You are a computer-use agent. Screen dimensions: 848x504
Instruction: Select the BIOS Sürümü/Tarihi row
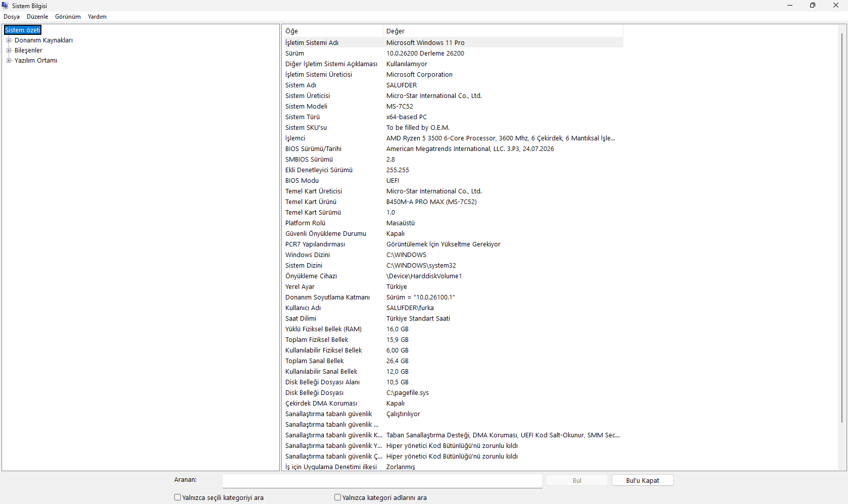coord(453,149)
